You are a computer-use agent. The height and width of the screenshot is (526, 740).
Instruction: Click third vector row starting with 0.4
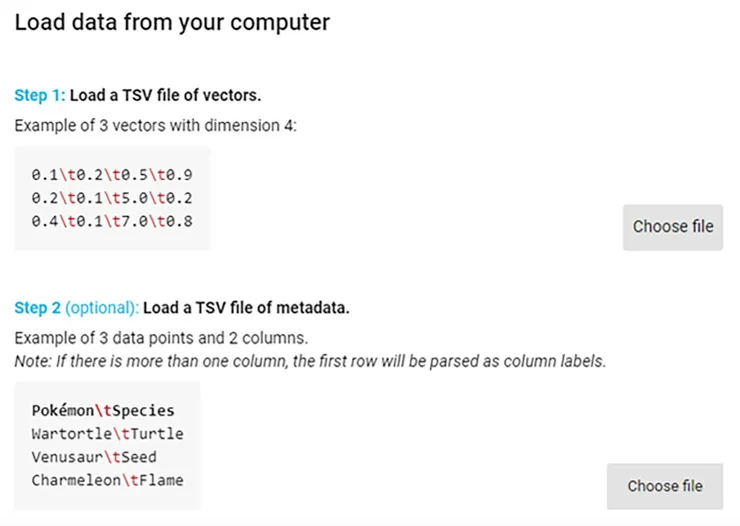(x=112, y=221)
